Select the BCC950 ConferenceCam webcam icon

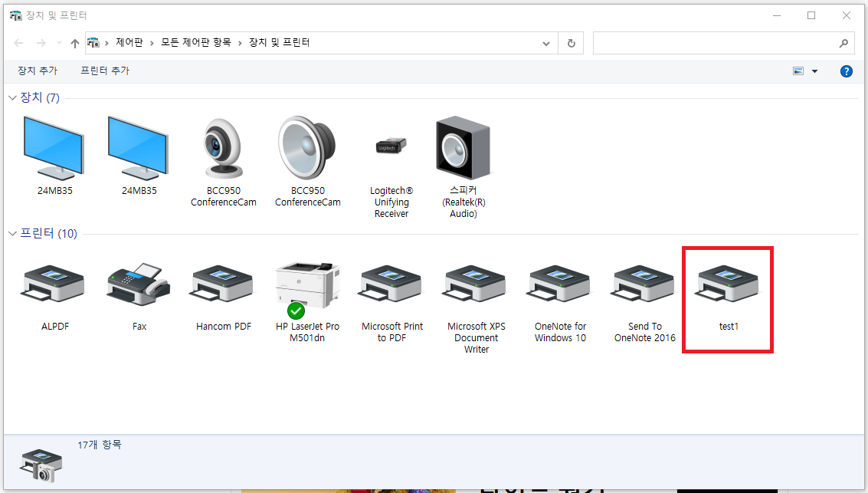[x=223, y=149]
